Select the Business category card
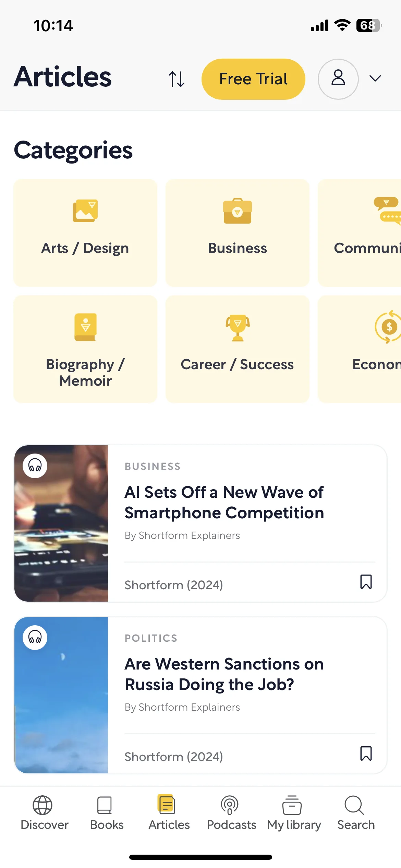The height and width of the screenshot is (868, 401). (x=238, y=233)
